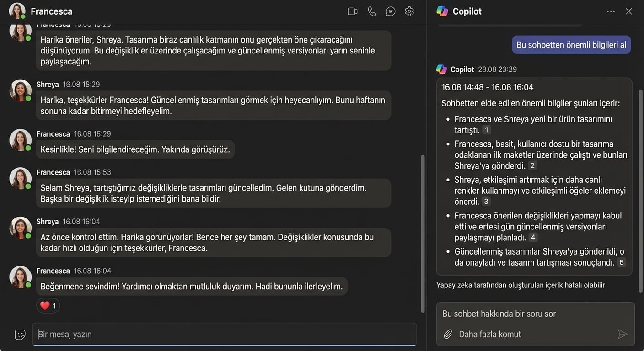644x351 pixels.
Task: Click Francesca's avatar in the header
Action: (17, 10)
